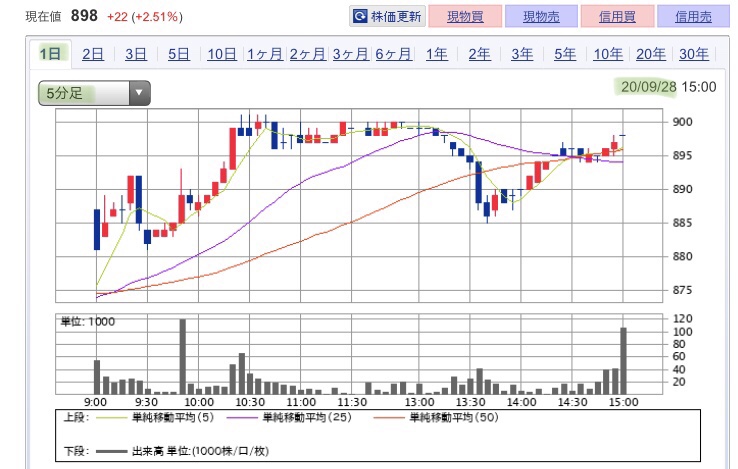The height and width of the screenshot is (469, 738).
Task: Switch to the 1年 period
Action: pos(436,54)
